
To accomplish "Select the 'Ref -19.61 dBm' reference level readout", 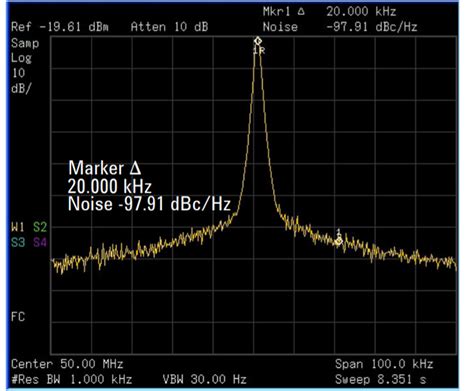I will pyautogui.click(x=60, y=27).
